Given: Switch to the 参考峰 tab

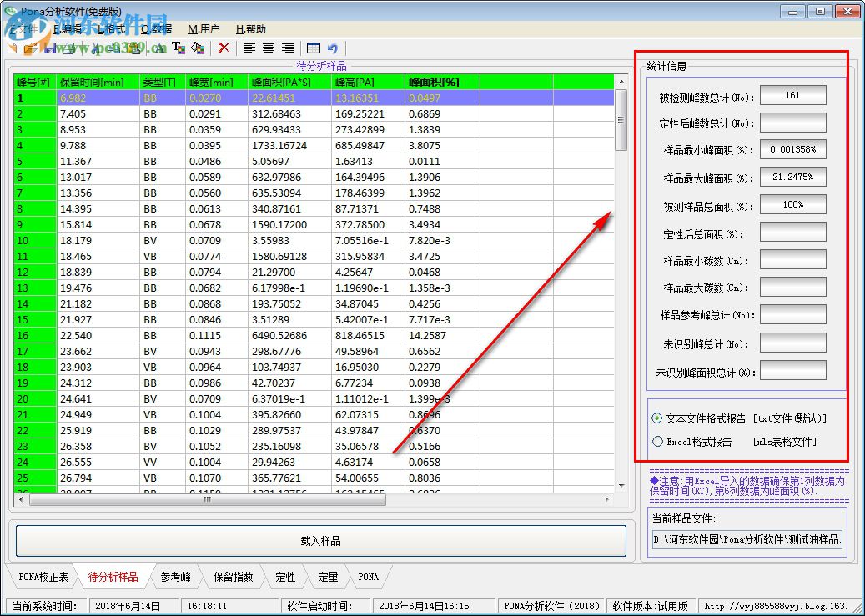Looking at the screenshot, I should (176, 577).
